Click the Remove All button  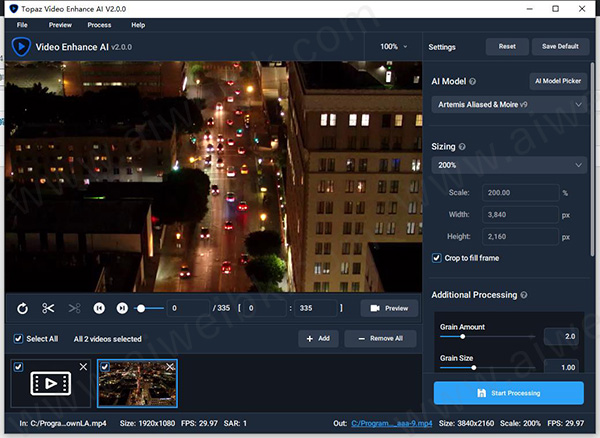[x=380, y=339]
